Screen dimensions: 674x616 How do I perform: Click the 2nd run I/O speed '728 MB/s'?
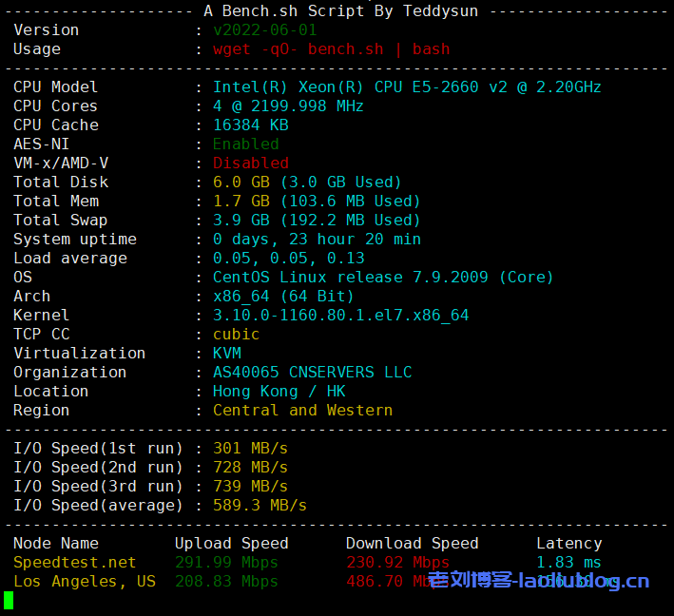251,467
